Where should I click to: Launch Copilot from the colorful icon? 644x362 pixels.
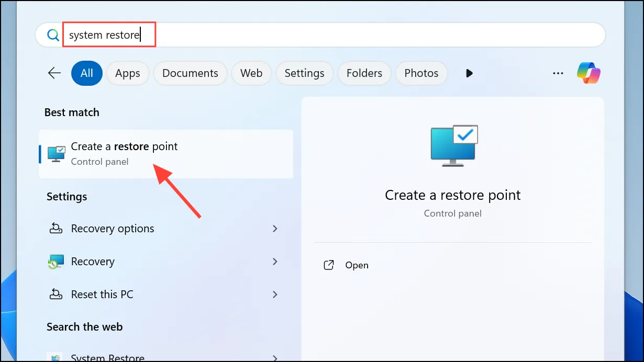point(589,73)
